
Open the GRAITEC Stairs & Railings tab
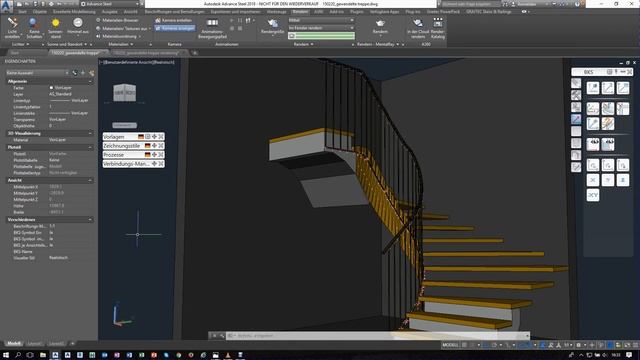[x=489, y=11]
